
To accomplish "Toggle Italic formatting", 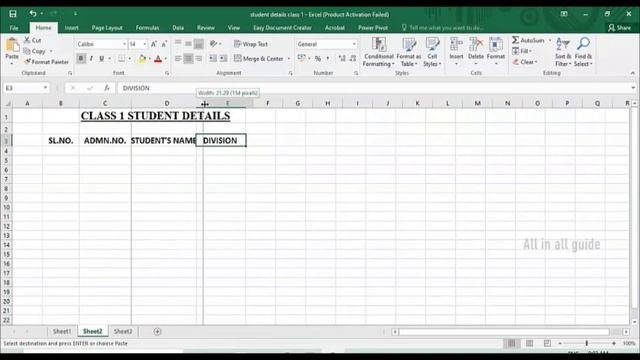I will 91,59.
